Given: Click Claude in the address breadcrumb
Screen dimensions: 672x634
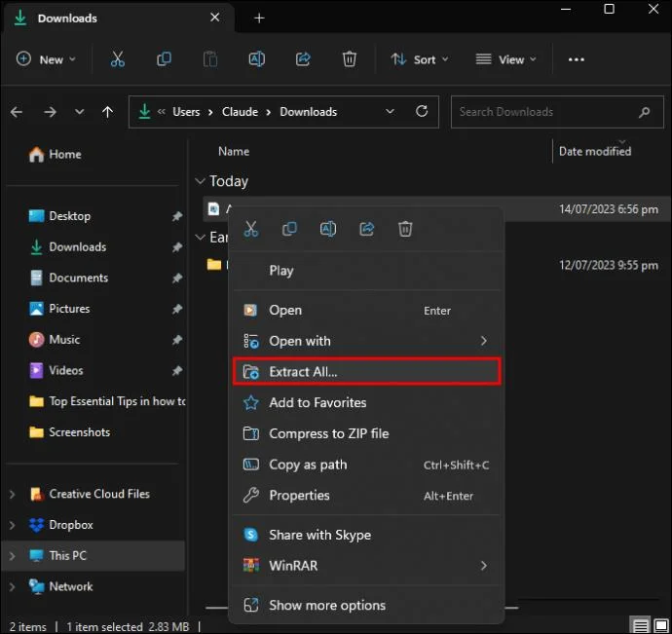Looking at the screenshot, I should [x=240, y=112].
